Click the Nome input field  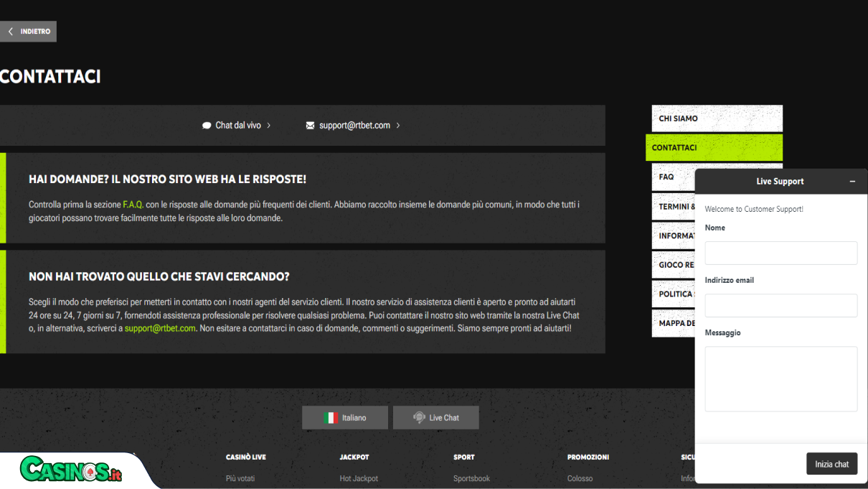point(780,253)
